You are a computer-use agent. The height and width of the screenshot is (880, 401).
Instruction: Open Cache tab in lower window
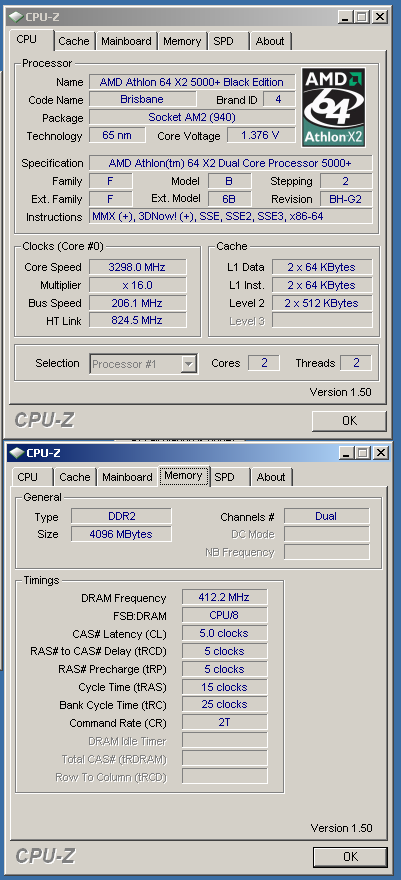(75, 477)
